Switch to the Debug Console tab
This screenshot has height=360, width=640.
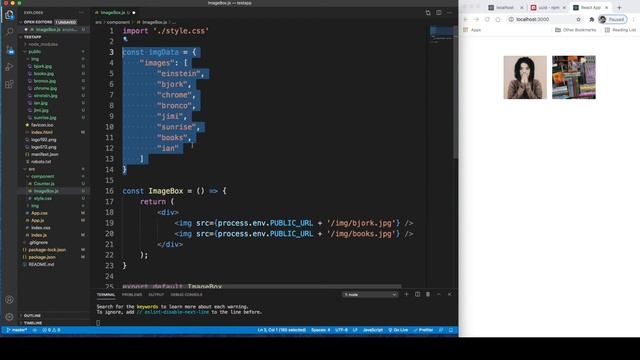pos(186,294)
